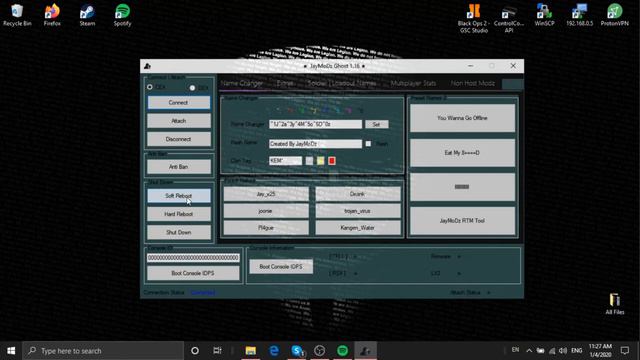Image resolution: width=640 pixels, height=360 pixels.
Task: Switch to the Name Changer tab
Action: (242, 83)
